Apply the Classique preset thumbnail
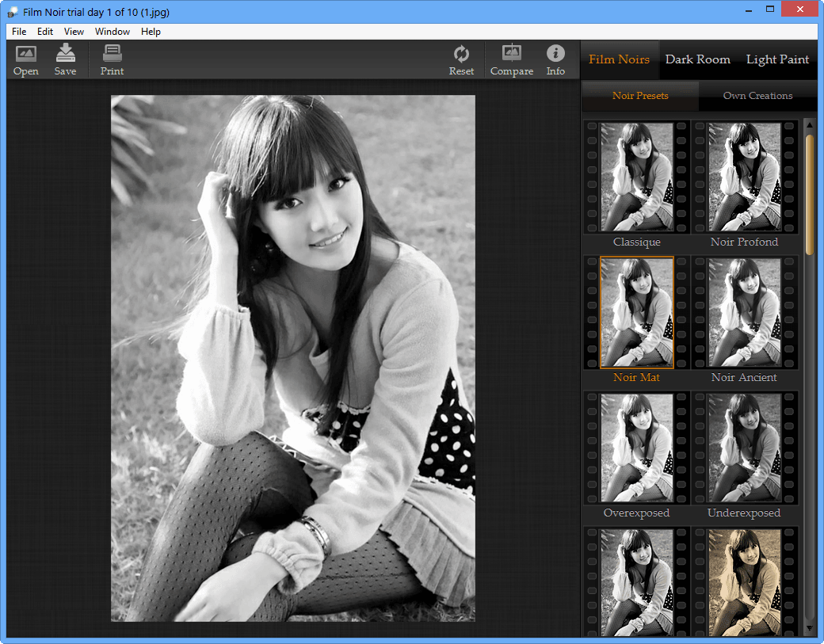824x644 pixels. [x=637, y=177]
